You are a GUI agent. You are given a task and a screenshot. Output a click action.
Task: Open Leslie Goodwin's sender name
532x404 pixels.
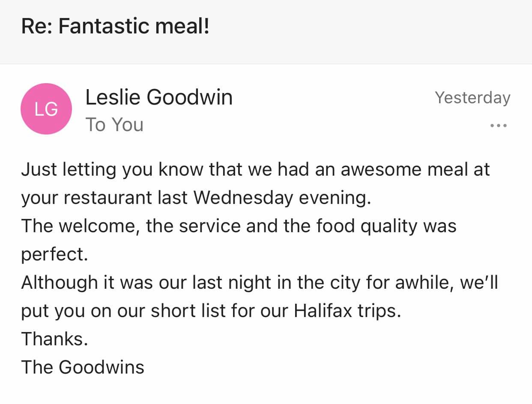(159, 97)
